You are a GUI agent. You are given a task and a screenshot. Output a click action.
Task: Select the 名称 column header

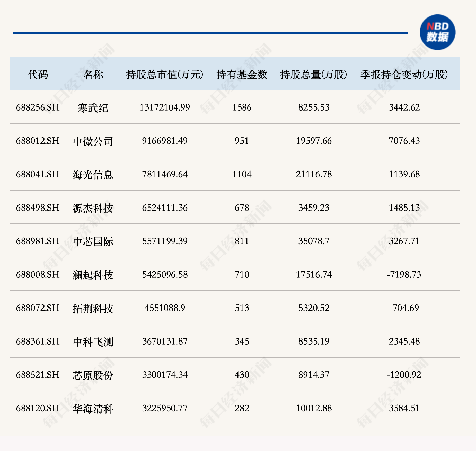[x=93, y=75]
